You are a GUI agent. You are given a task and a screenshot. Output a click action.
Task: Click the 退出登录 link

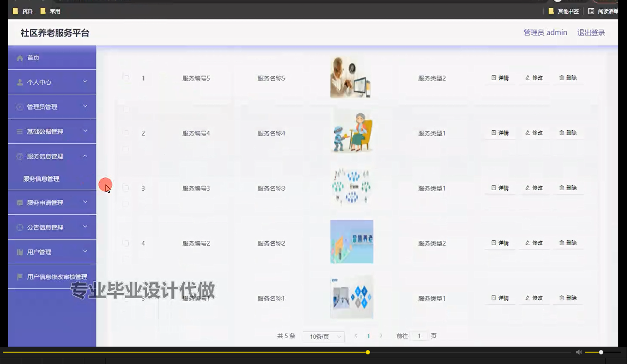pos(591,32)
